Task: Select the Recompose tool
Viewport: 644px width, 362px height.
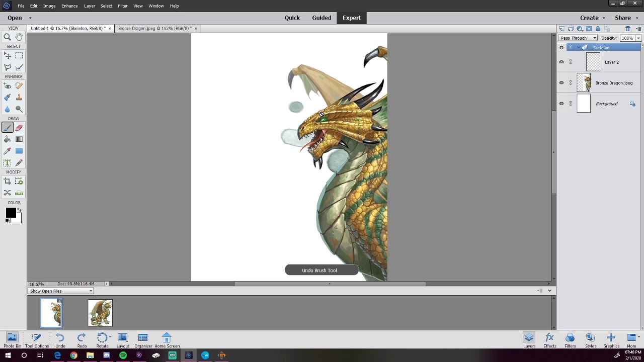Action: 19,182
